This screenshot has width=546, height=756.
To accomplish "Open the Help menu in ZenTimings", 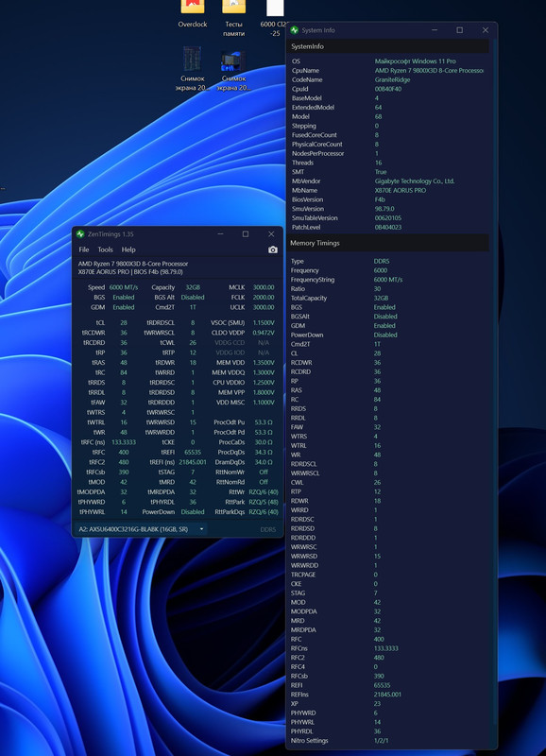I will [128, 249].
